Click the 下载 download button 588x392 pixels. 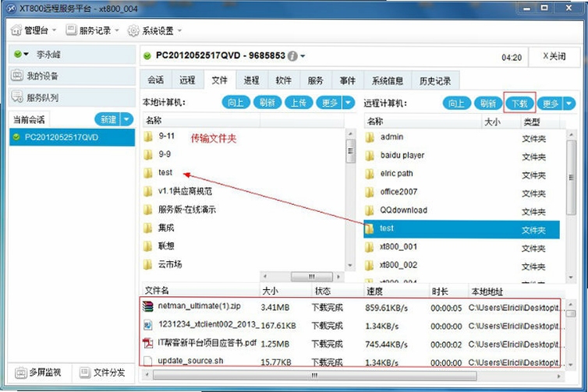point(519,104)
